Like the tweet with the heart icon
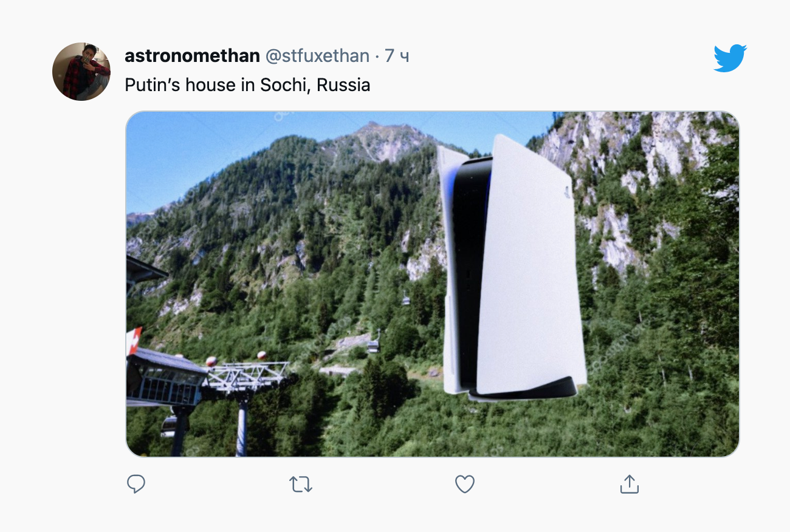 coord(465,484)
